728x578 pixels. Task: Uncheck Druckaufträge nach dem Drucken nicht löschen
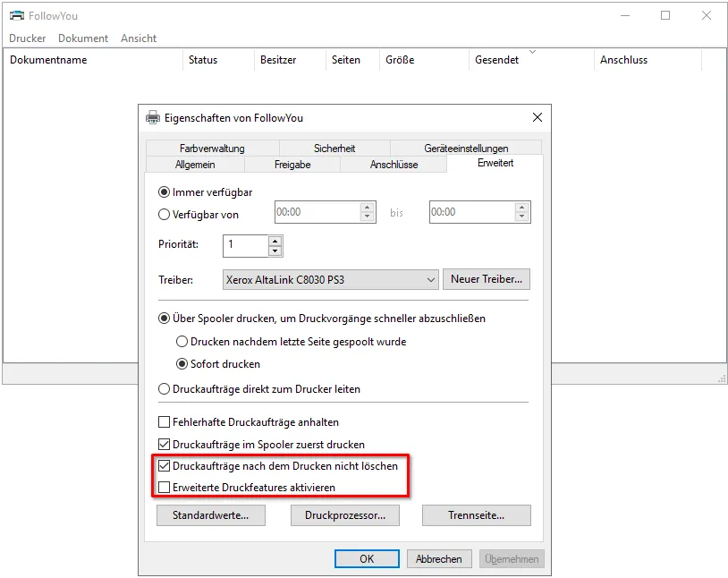pos(164,466)
